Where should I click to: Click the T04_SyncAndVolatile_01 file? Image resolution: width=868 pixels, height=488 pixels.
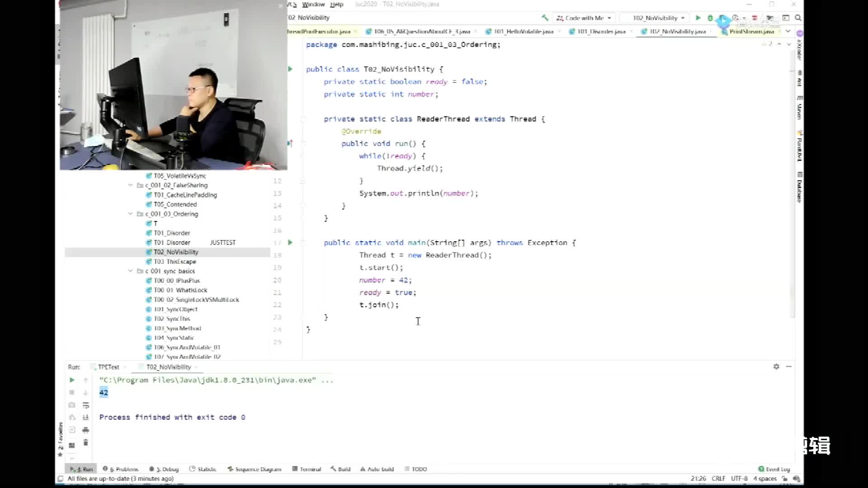pyautogui.click(x=187, y=347)
